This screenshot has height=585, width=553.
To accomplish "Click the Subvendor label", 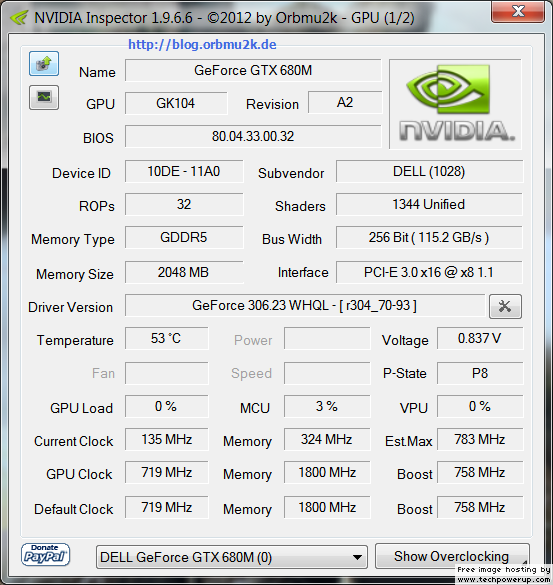I will tap(291, 173).
